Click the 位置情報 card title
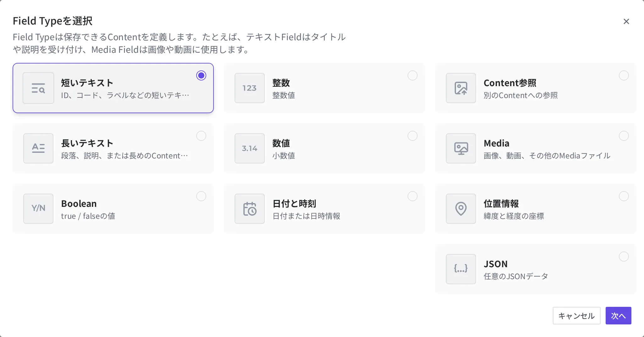Viewport: 644px width, 337px height. (501, 203)
